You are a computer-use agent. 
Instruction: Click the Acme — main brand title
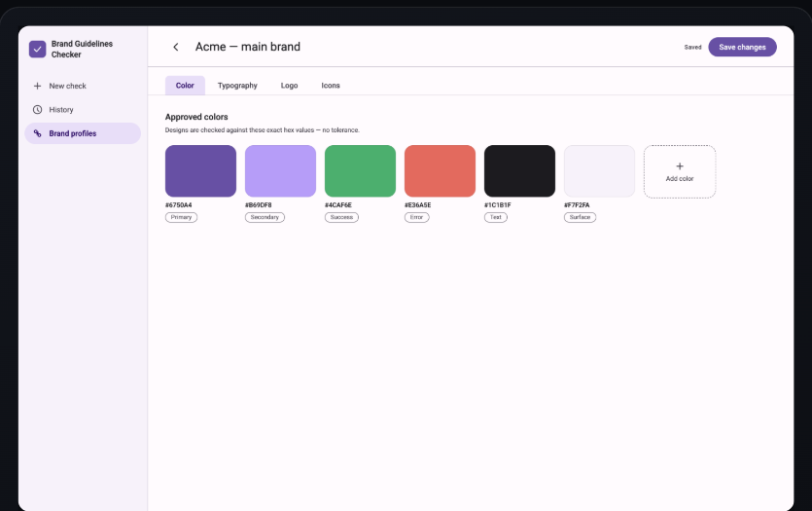click(x=248, y=47)
